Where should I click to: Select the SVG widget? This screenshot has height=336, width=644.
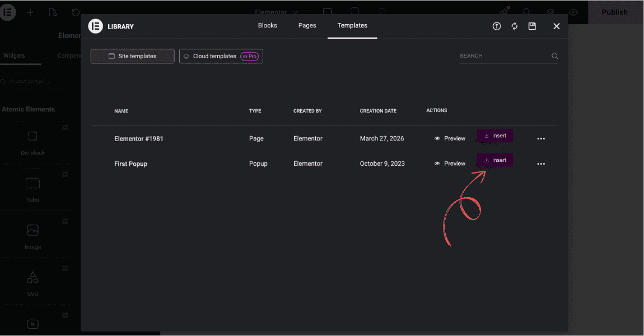coord(32,284)
